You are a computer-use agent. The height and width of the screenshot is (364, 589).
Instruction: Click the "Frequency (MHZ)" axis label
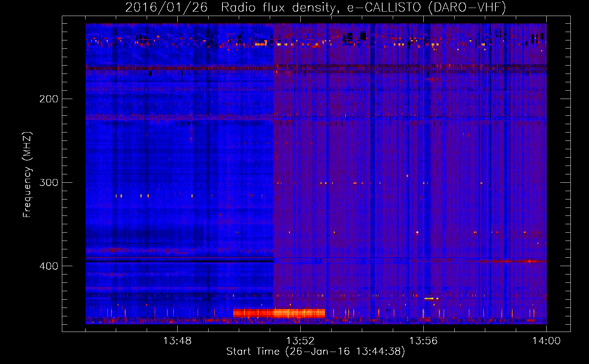click(x=27, y=174)
